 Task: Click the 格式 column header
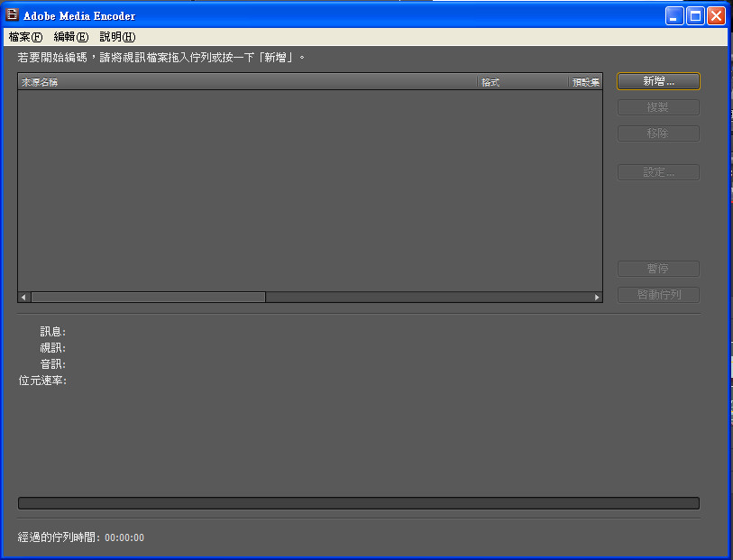click(523, 82)
